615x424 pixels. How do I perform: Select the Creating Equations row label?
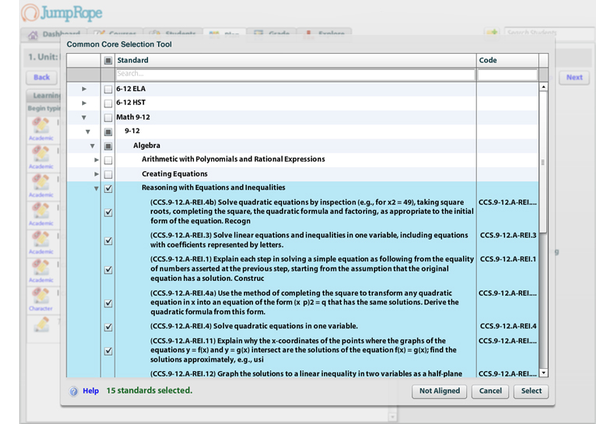click(x=175, y=174)
